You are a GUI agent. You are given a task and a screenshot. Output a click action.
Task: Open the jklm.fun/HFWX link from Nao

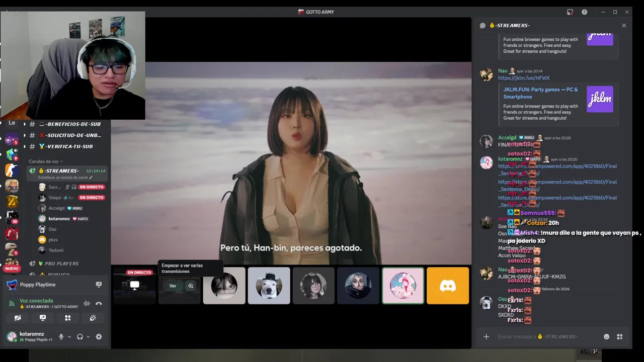524,78
